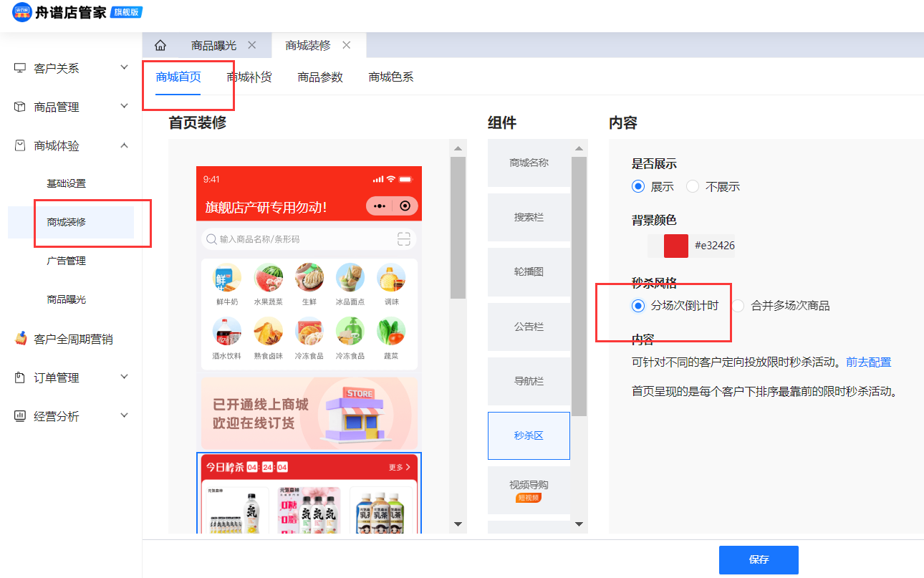Click the home icon tab

160,45
